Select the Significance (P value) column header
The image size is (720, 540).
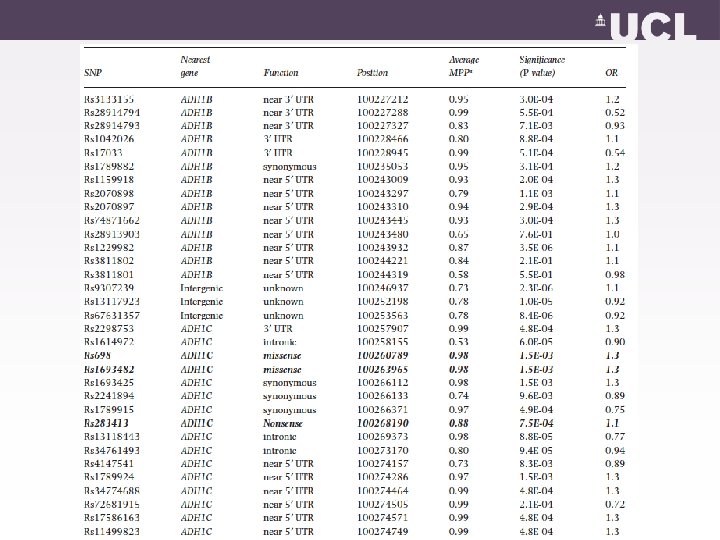point(542,66)
